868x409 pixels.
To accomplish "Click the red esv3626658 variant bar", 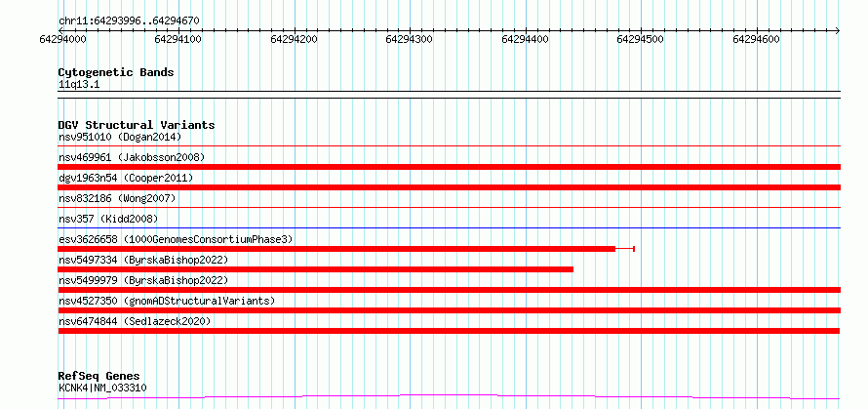I will (336, 249).
